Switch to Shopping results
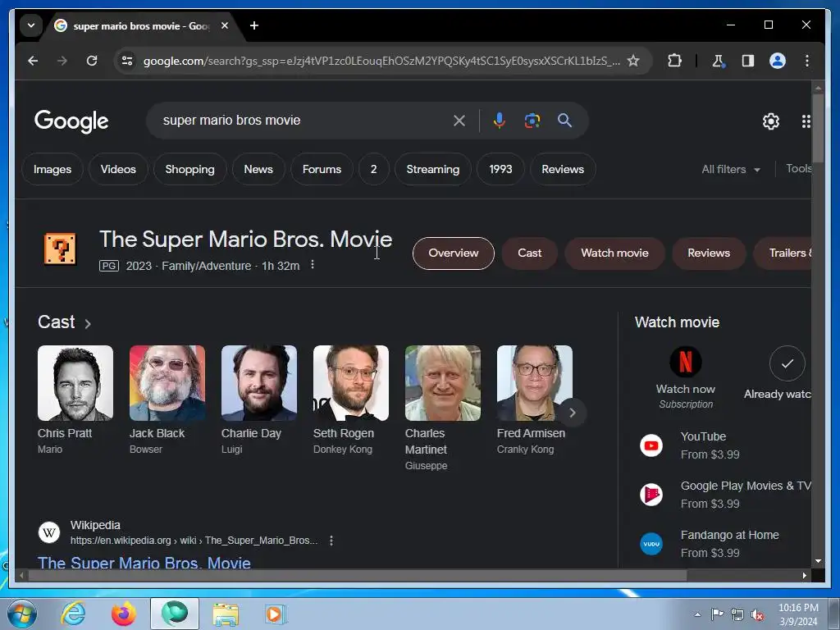 (x=190, y=169)
